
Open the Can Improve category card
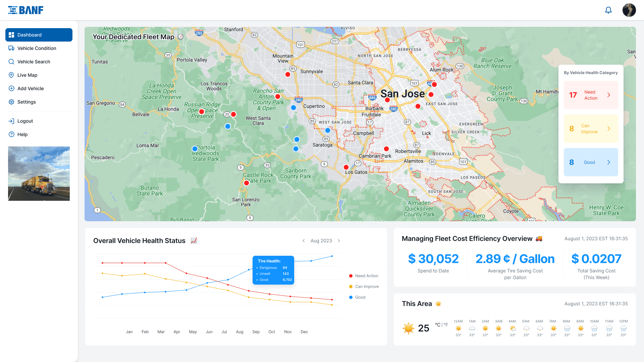tap(591, 129)
